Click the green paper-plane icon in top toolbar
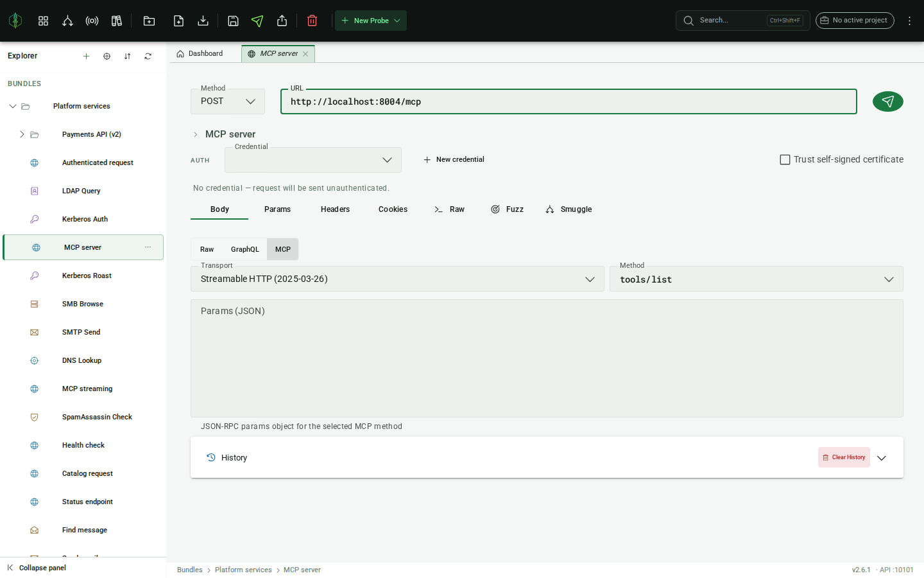 (257, 21)
